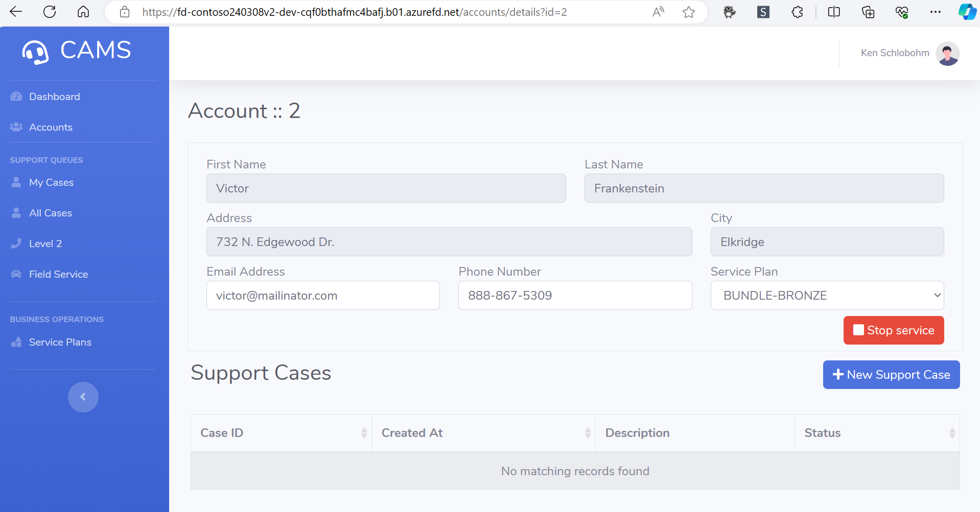980x512 pixels.
Task: Click the Level 2 phone icon
Action: click(16, 243)
